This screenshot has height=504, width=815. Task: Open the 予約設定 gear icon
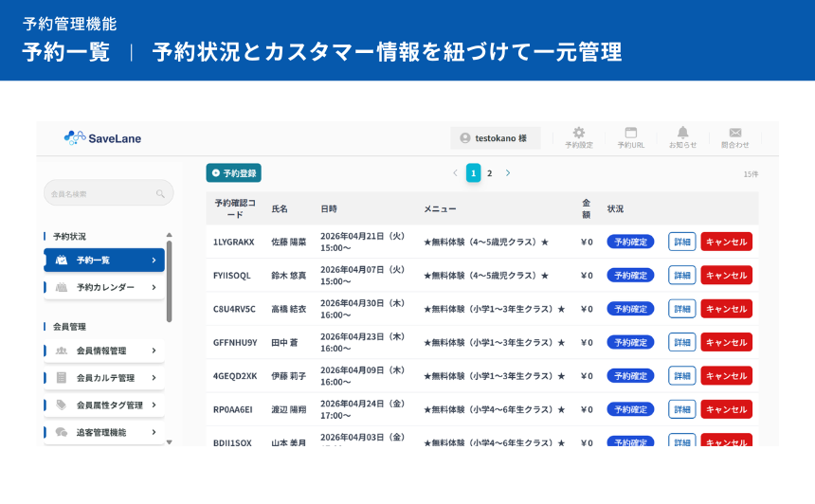point(578,133)
